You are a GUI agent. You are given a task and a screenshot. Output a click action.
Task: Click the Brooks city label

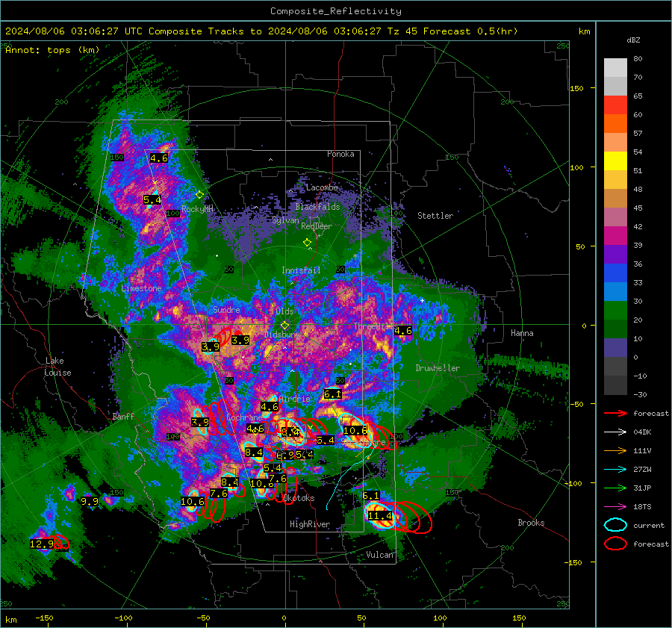[531, 523]
